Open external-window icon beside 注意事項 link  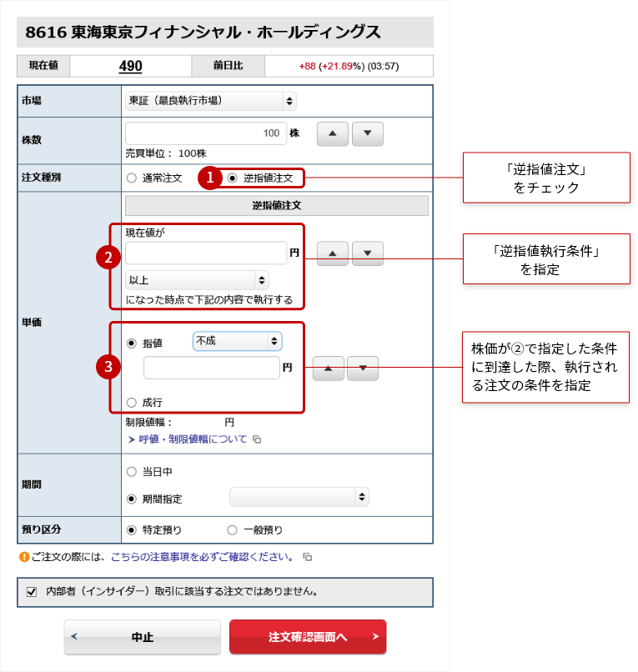(308, 557)
